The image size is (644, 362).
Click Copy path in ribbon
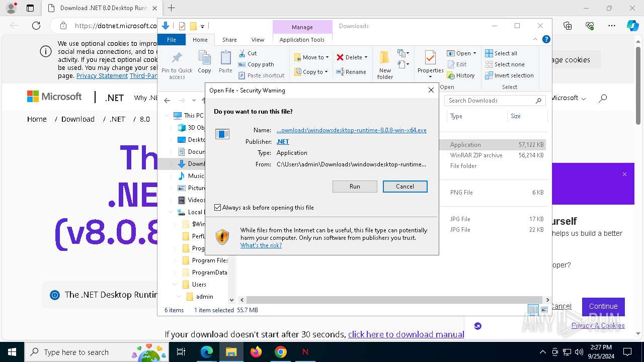click(x=256, y=64)
